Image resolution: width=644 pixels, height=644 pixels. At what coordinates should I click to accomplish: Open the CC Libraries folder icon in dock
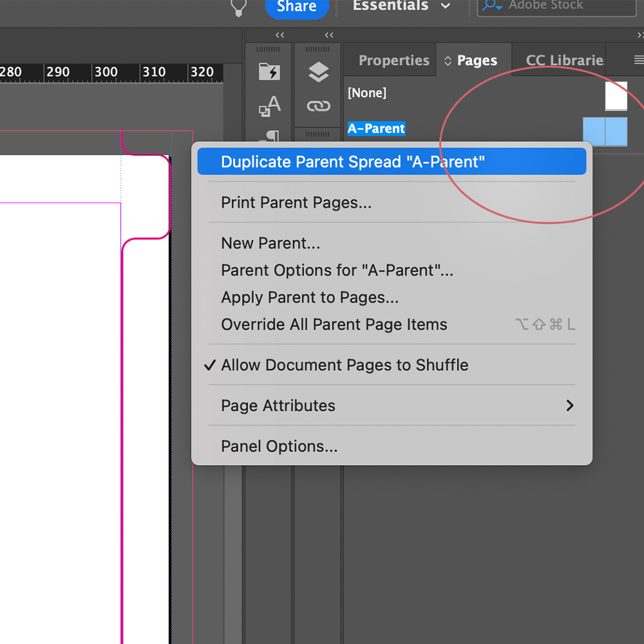(x=269, y=72)
